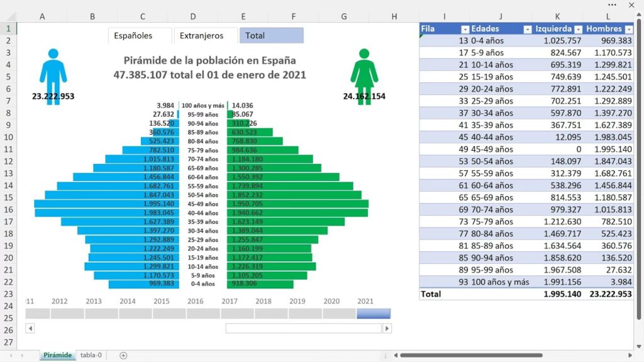Add a new sheet with plus icon

123,355
